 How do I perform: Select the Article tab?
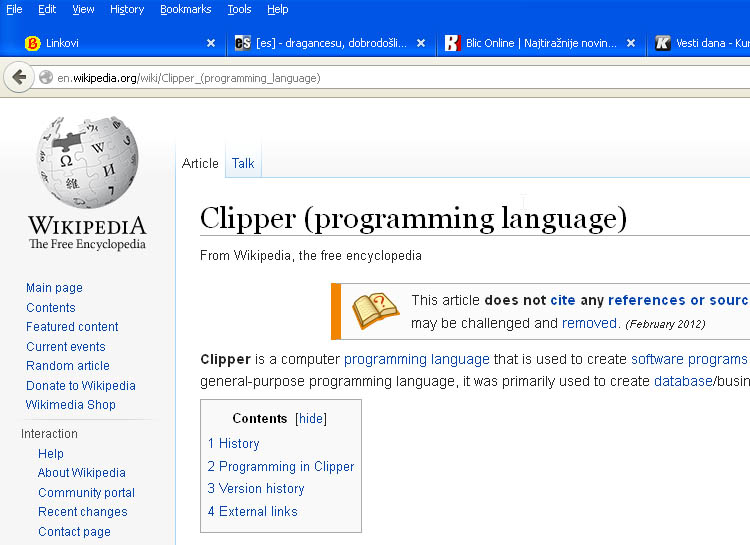tap(200, 163)
